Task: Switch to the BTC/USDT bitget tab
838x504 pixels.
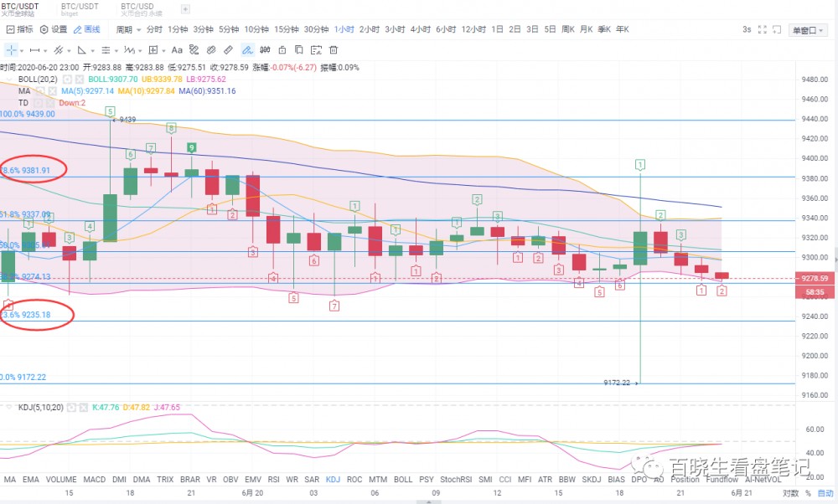Action: coord(80,10)
